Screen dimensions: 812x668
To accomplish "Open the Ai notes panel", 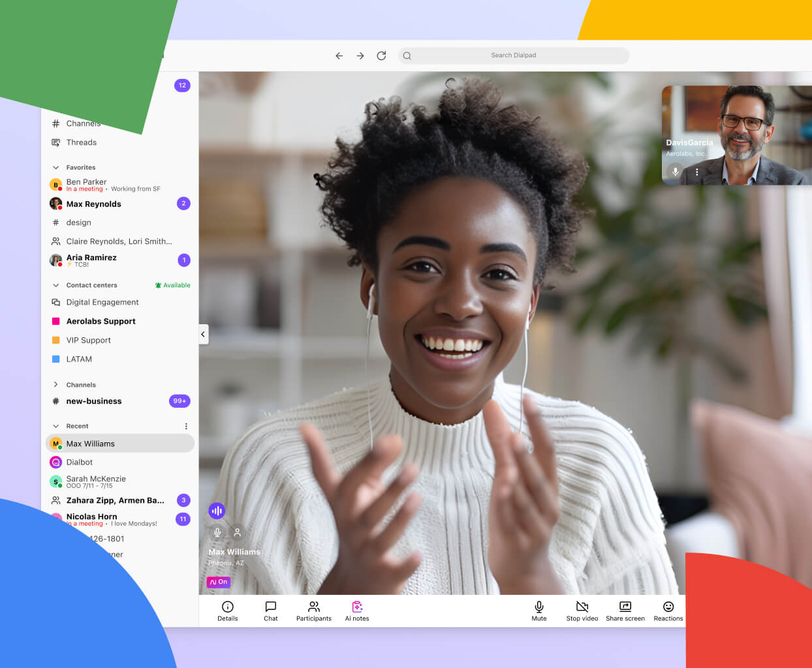I will click(356, 610).
